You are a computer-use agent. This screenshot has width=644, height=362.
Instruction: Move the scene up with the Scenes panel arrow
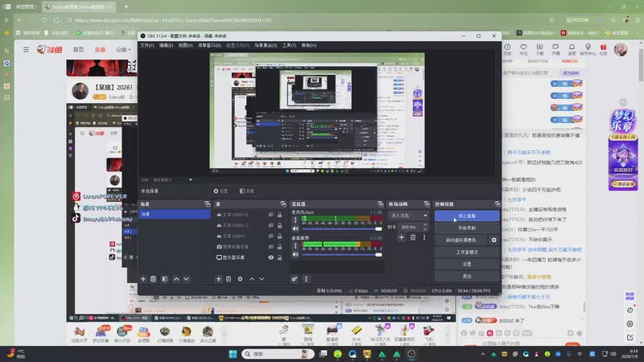coord(176,279)
